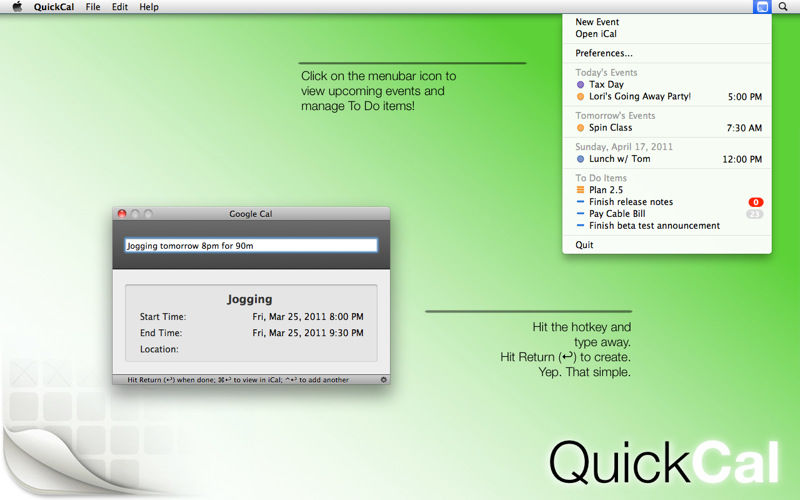
Task: Click the 12:00 PM time entry
Action: point(742,160)
